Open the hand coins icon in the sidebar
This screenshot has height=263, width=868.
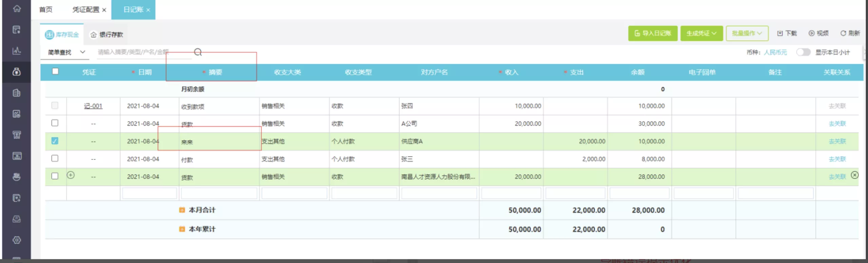coord(17,177)
